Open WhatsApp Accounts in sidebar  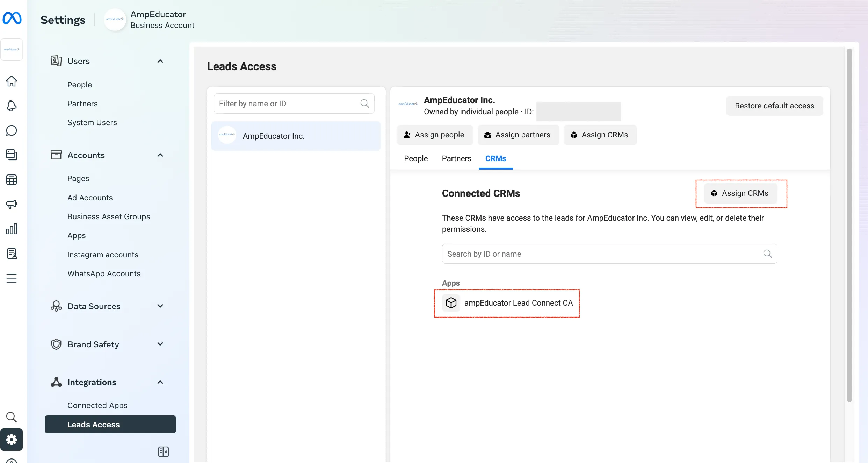pos(104,273)
